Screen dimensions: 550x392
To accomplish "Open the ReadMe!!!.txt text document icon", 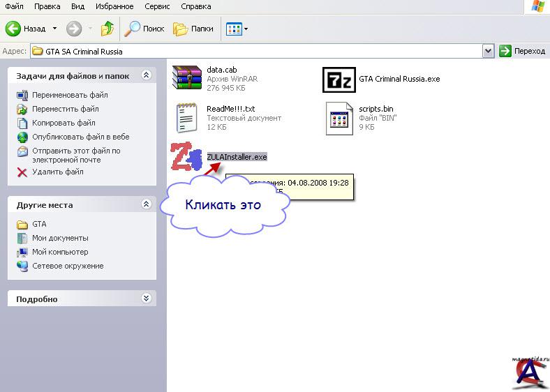I will click(x=186, y=117).
